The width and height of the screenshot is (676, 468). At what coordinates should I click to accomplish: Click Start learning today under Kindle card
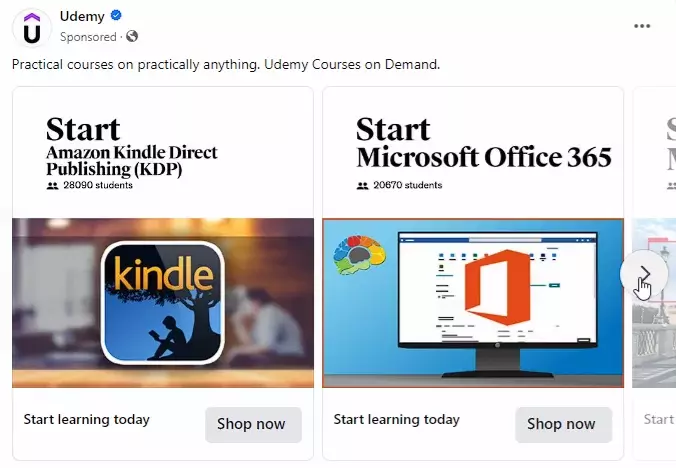tap(86, 419)
